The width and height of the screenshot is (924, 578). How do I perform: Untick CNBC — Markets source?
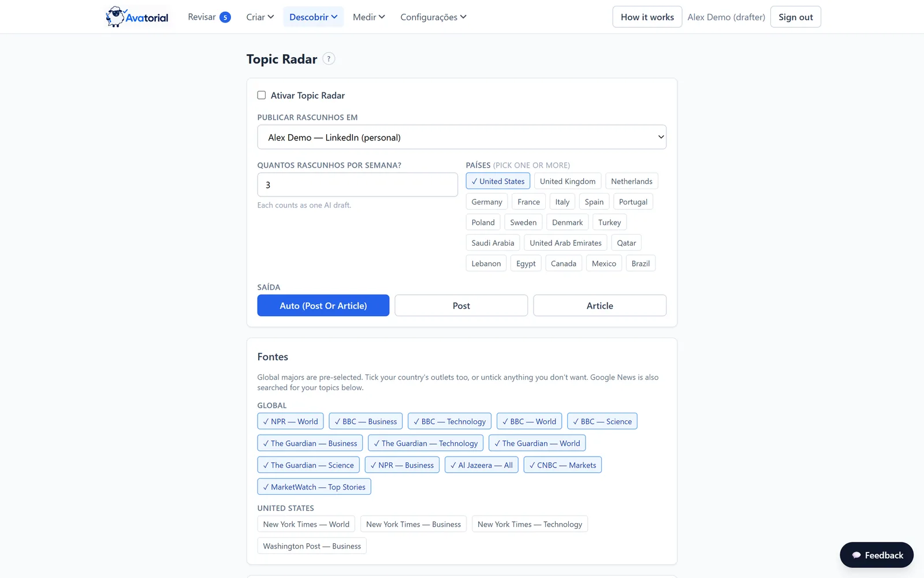point(562,465)
